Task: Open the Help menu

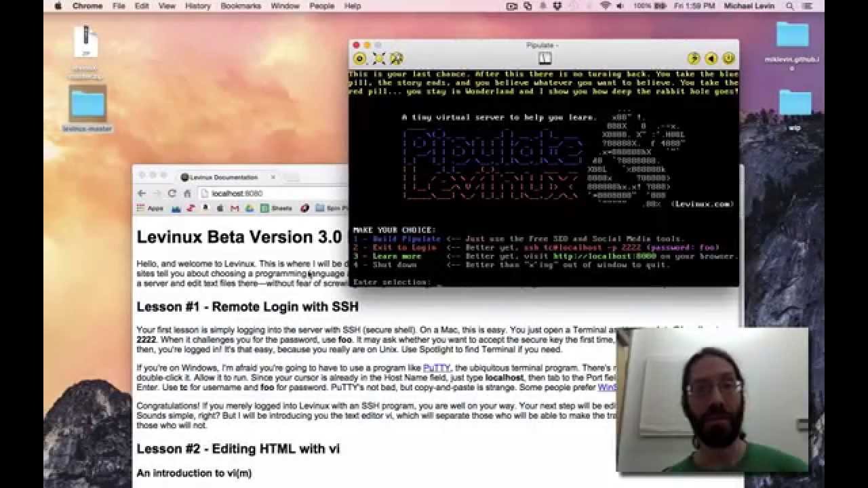Action: point(353,5)
